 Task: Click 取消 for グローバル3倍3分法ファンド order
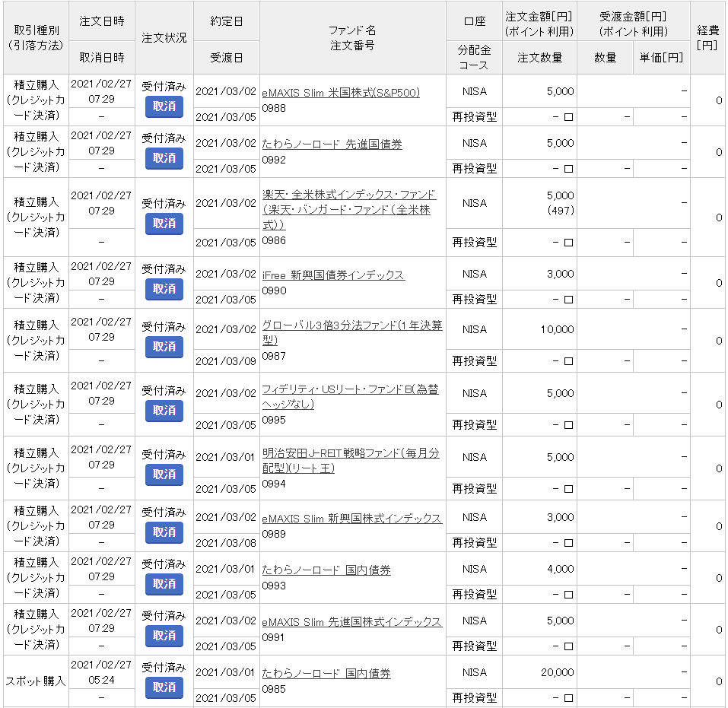click(164, 346)
